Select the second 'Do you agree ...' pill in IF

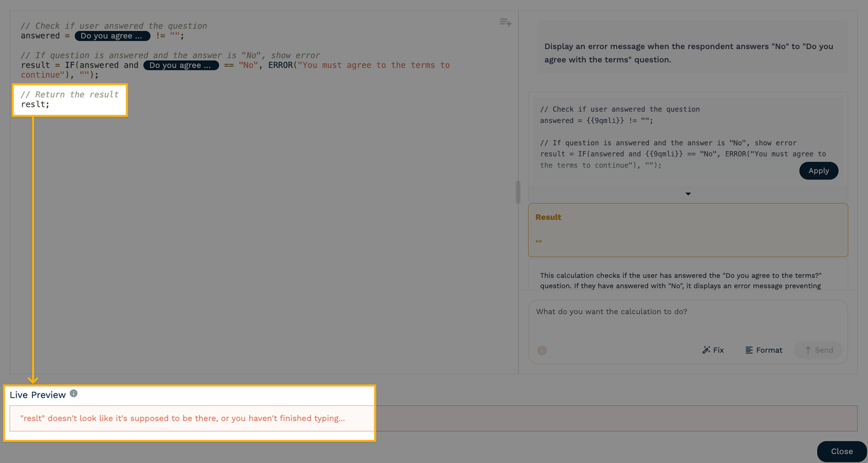click(180, 65)
